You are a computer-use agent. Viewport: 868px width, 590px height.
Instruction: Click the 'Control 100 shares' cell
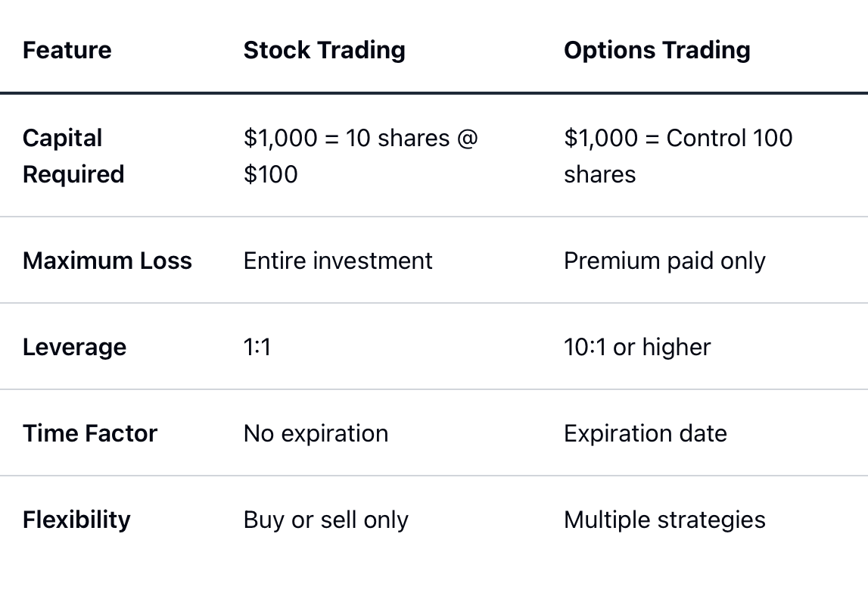pos(678,156)
